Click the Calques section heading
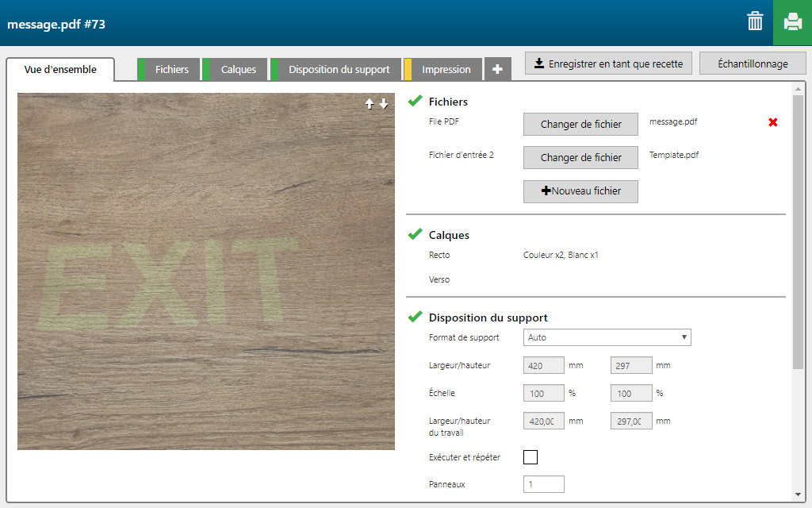The height and width of the screenshot is (508, 812). (449, 235)
